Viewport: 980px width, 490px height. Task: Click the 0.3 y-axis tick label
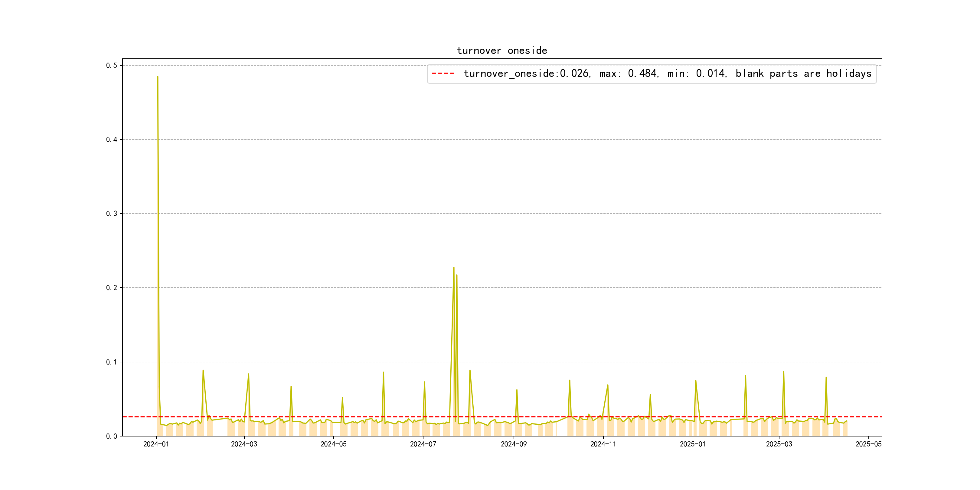tap(112, 214)
